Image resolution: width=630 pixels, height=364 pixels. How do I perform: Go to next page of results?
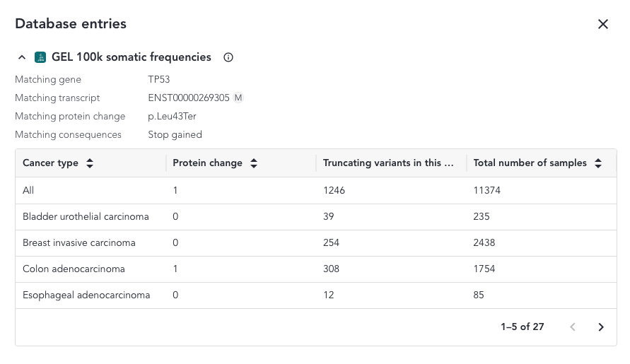[x=600, y=327]
